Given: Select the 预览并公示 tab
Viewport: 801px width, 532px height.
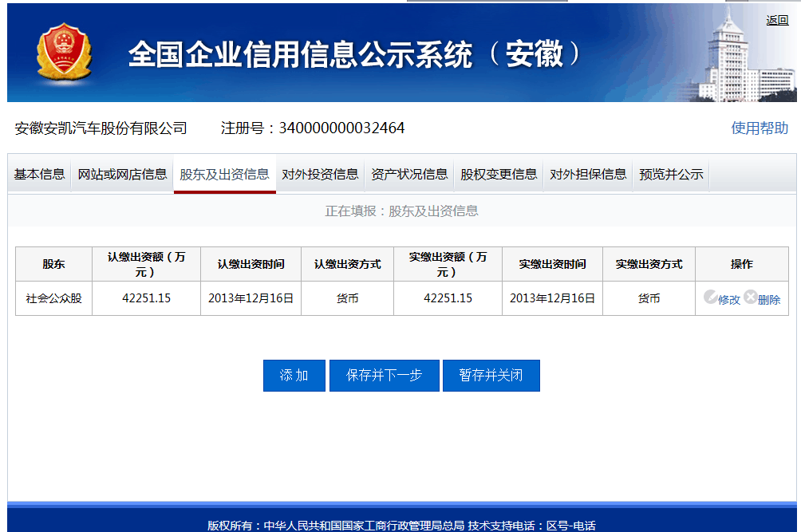Looking at the screenshot, I should coord(671,174).
